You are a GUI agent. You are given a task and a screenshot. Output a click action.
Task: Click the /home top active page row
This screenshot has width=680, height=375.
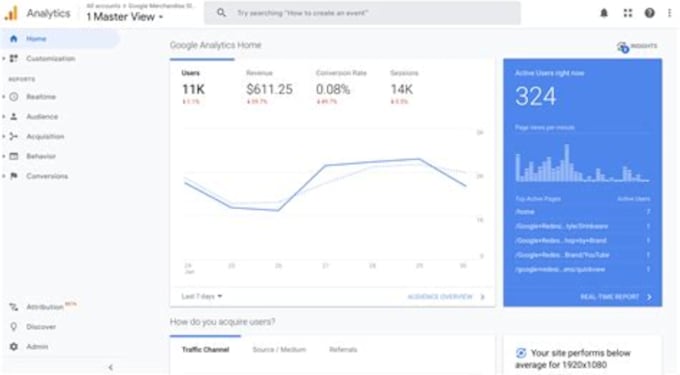tap(582, 212)
